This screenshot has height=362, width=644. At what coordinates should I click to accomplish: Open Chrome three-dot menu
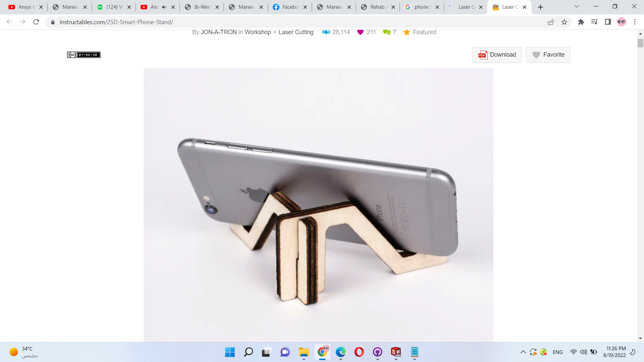coord(635,22)
